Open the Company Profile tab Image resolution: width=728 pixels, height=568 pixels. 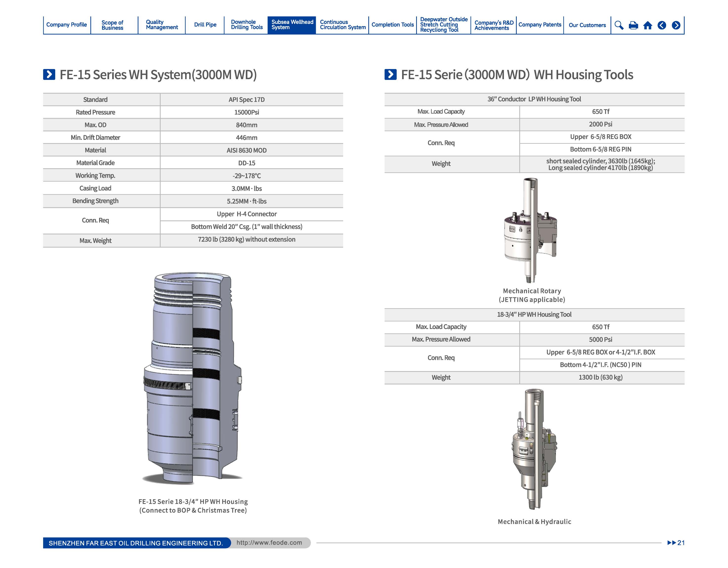coord(66,25)
